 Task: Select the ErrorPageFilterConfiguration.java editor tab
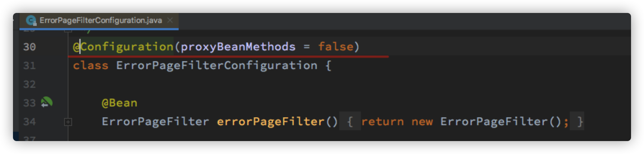pyautogui.click(x=100, y=21)
